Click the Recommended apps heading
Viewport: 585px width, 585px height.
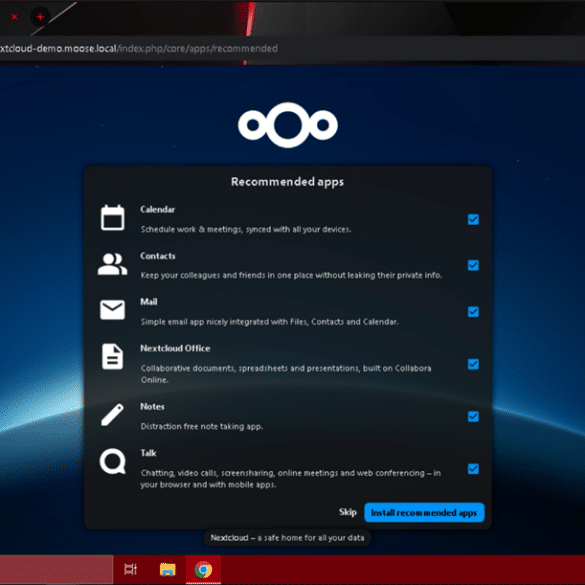tap(287, 182)
